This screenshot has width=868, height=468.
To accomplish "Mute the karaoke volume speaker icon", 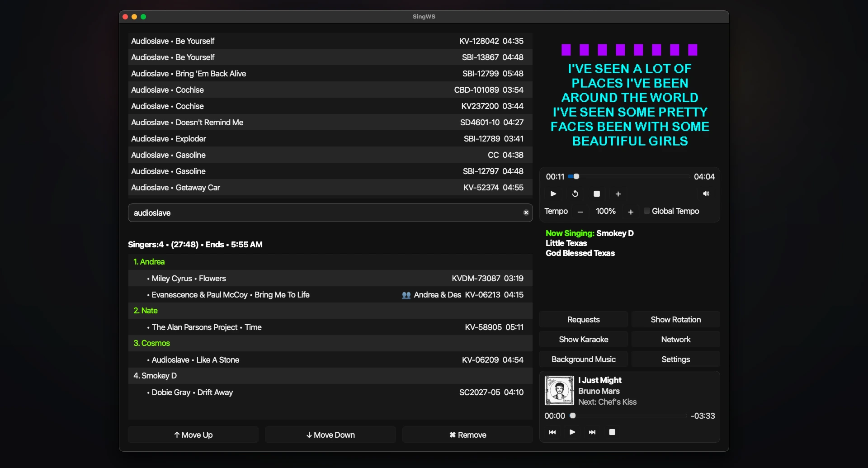I will click(706, 194).
